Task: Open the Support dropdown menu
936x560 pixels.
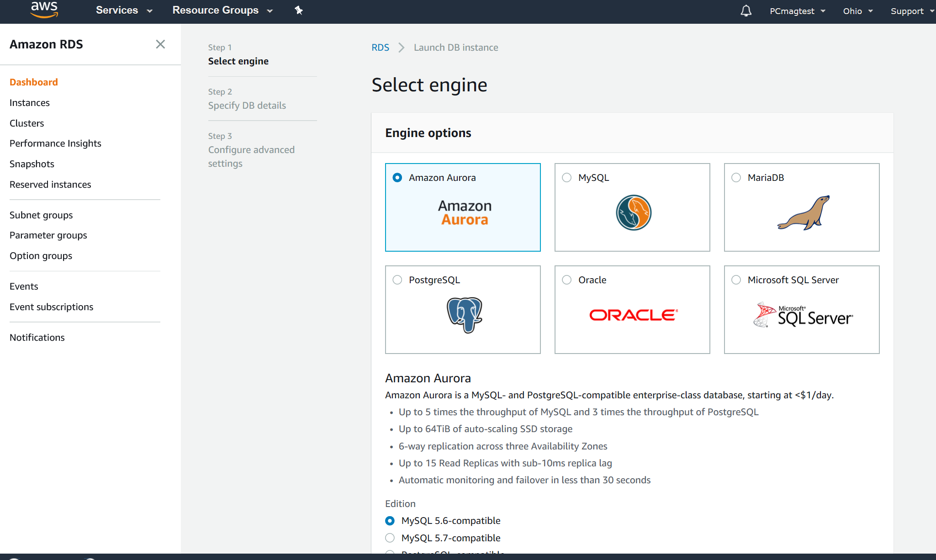Action: click(912, 11)
